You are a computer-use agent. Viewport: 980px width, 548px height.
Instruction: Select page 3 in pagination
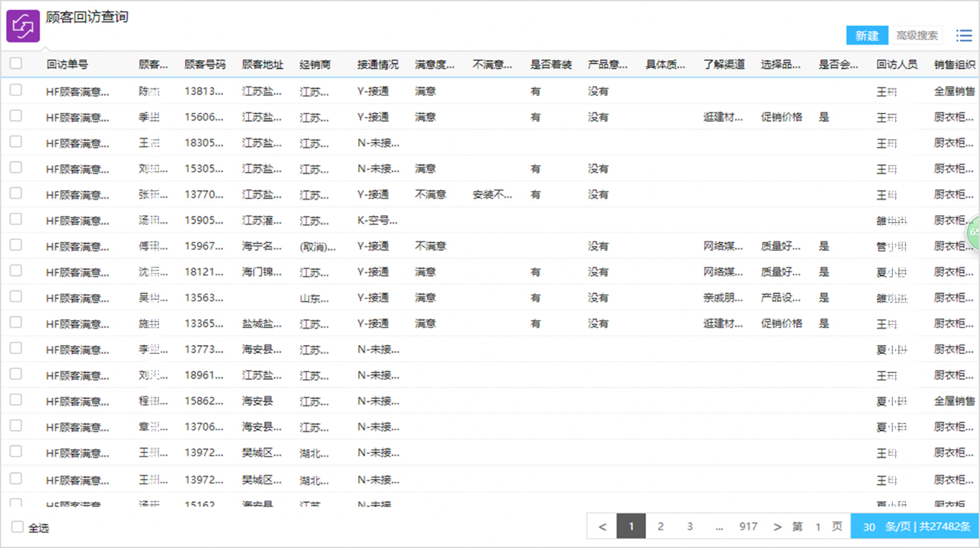690,526
